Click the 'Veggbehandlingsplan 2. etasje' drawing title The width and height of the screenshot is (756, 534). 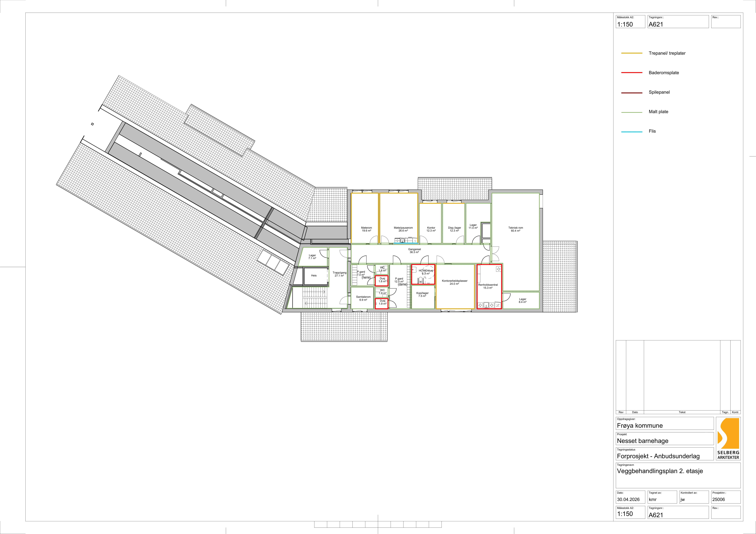(660, 471)
